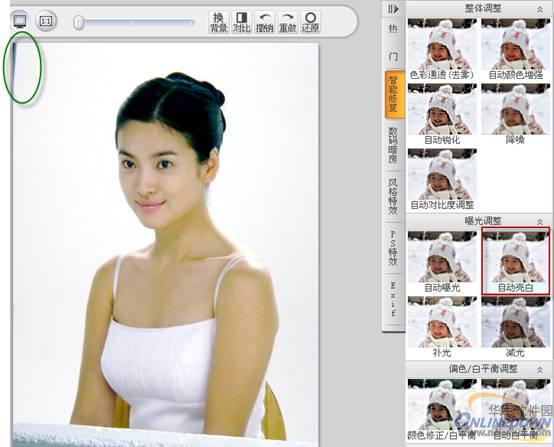The height and width of the screenshot is (447, 554).
Task: Click the zoom slider handle
Action: [78, 23]
